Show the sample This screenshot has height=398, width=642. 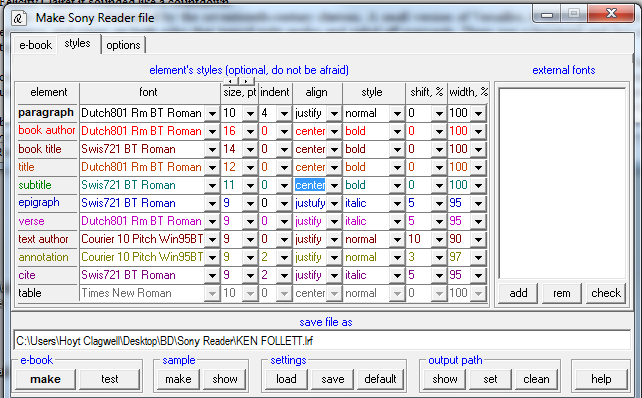pos(225,379)
